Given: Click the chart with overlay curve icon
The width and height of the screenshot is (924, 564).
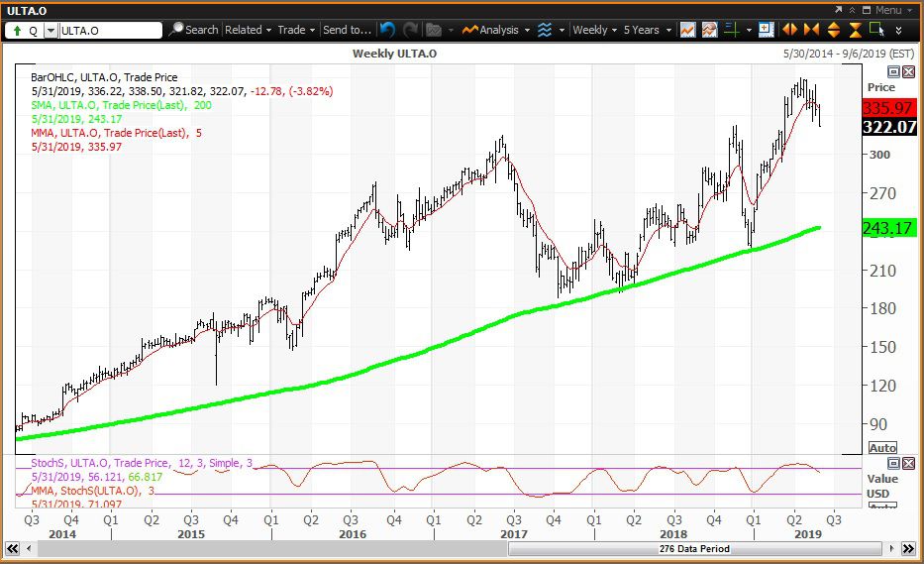Looking at the screenshot, I should click(709, 30).
